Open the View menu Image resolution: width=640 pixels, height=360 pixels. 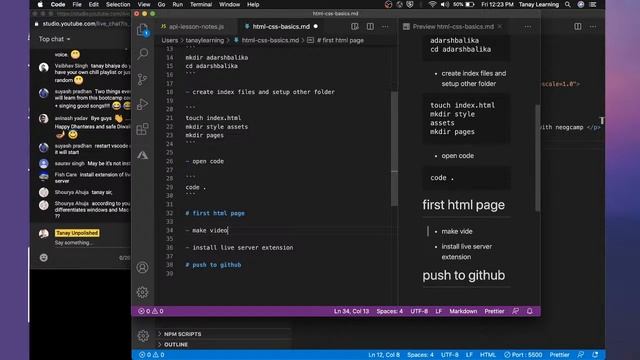[x=144, y=4]
